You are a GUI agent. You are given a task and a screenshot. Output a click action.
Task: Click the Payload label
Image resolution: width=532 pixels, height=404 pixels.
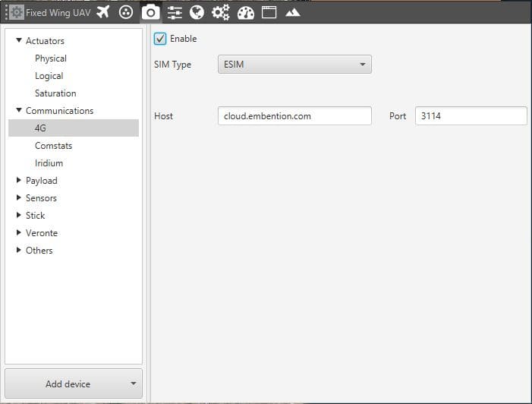click(x=42, y=181)
